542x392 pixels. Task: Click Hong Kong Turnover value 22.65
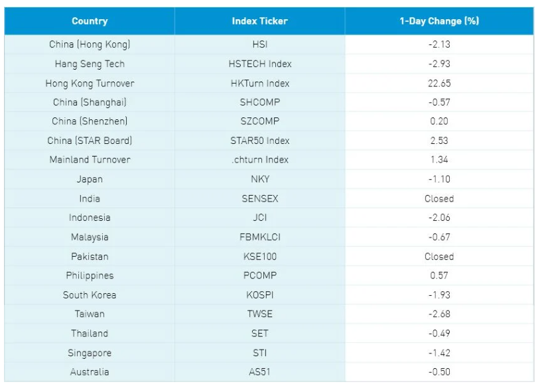pyautogui.click(x=439, y=84)
